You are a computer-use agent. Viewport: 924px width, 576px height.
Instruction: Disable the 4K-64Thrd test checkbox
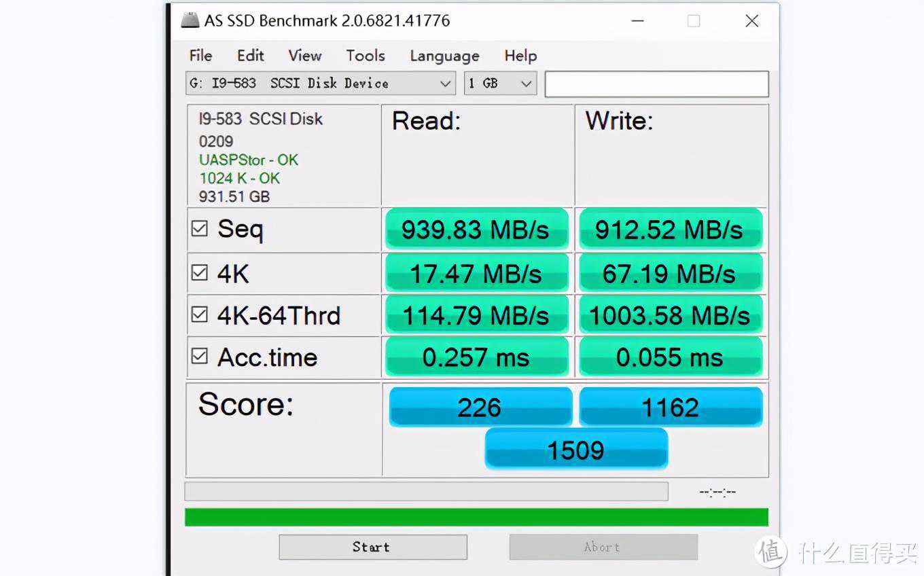(x=200, y=315)
